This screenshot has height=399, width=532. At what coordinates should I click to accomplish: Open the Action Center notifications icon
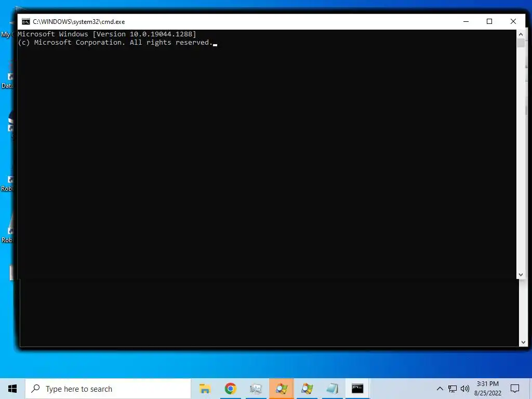[515, 389]
